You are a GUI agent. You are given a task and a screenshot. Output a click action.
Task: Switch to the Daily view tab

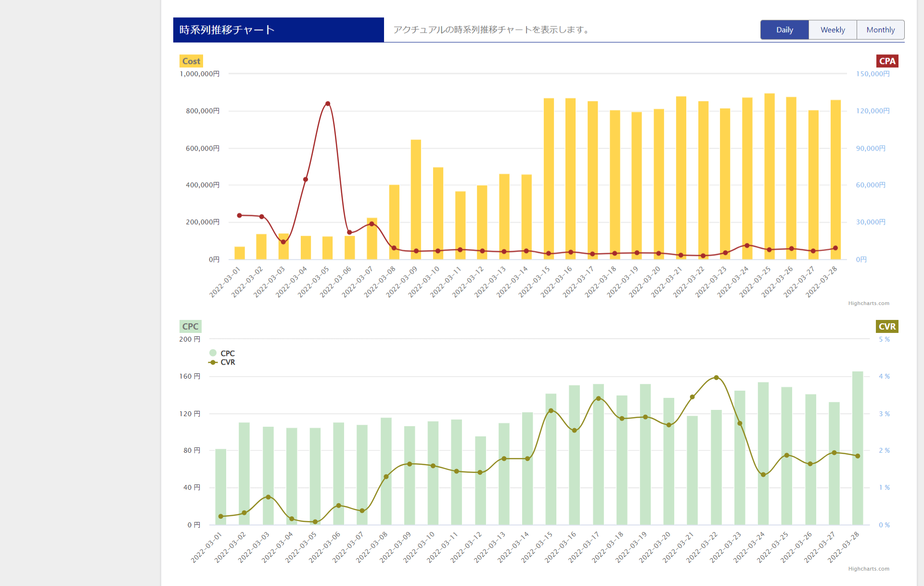(x=784, y=30)
